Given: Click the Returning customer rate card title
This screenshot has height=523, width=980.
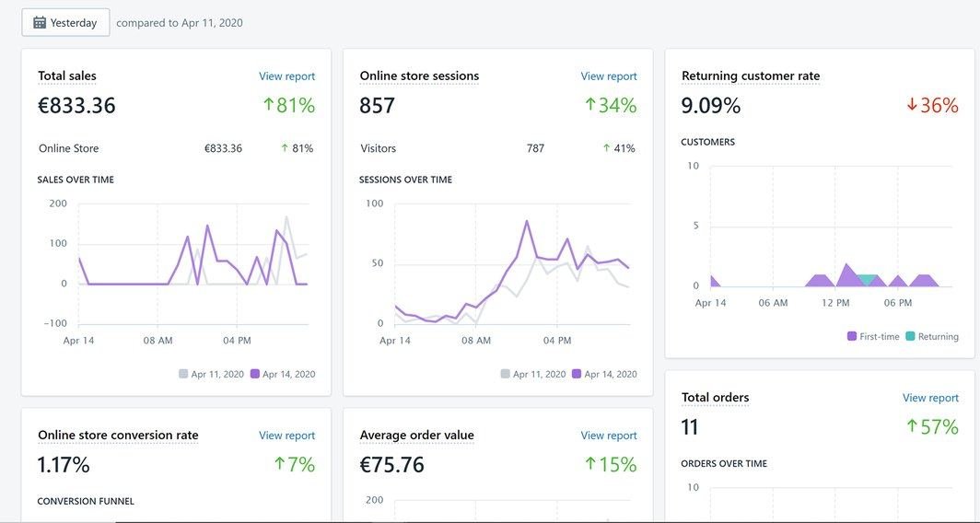Looking at the screenshot, I should coord(751,76).
